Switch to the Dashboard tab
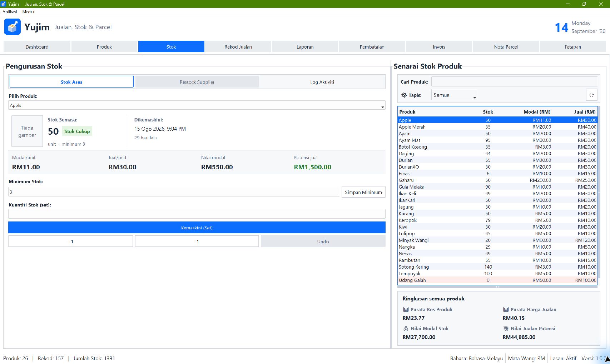Viewport: 610px width, 364px height. pos(37,47)
